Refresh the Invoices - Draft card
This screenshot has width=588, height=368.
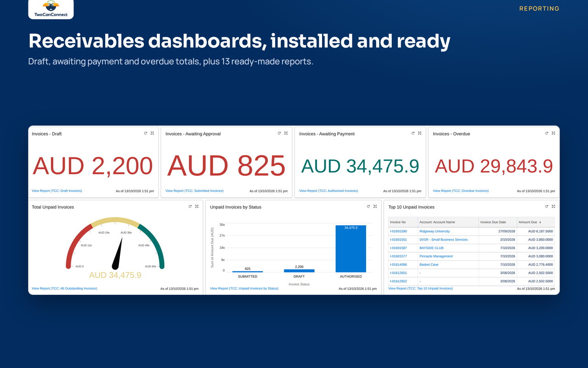point(146,133)
